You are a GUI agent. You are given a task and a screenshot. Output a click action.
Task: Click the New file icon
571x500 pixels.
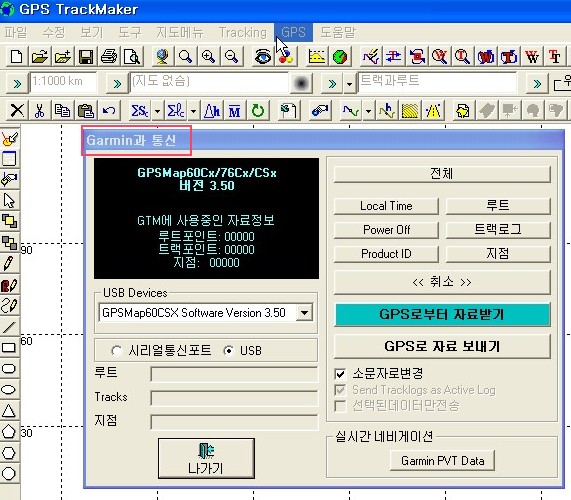16,57
